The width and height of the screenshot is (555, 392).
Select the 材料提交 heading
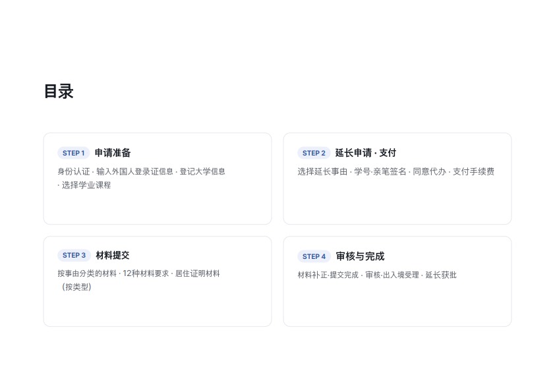[113, 256]
